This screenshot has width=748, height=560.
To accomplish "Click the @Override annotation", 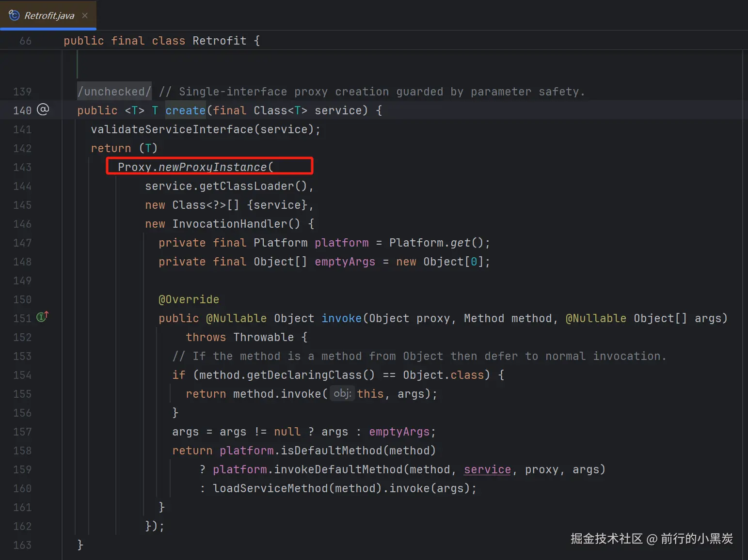I will tap(189, 299).
